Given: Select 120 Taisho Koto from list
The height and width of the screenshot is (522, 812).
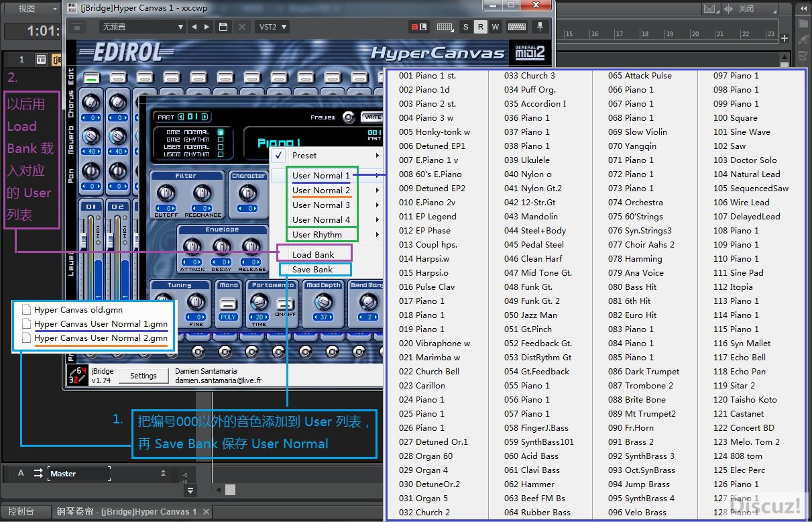Looking at the screenshot, I should coord(745,399).
